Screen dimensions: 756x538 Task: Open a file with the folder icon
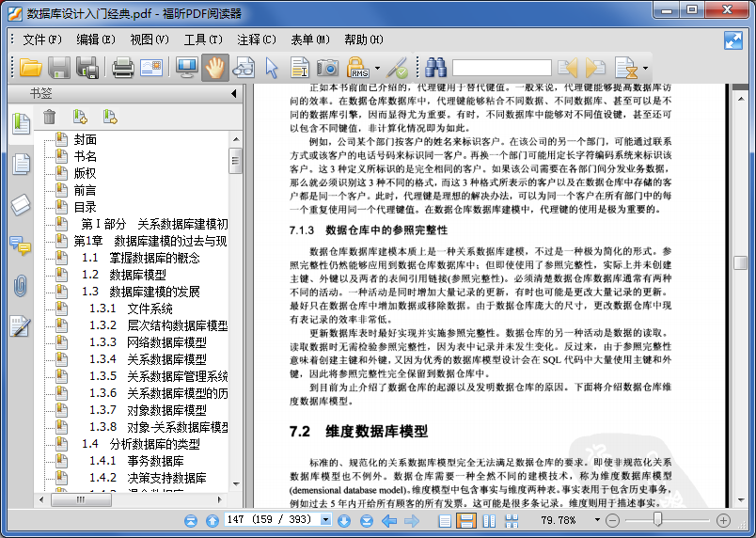31,68
